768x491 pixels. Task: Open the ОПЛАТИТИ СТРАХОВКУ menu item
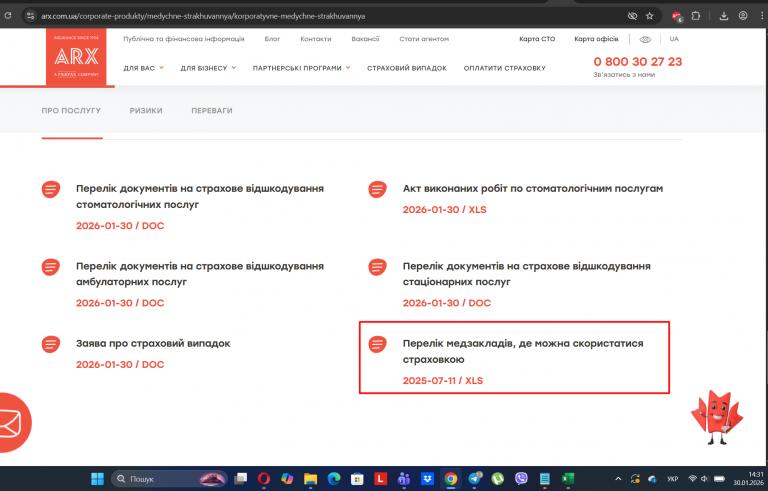point(504,68)
